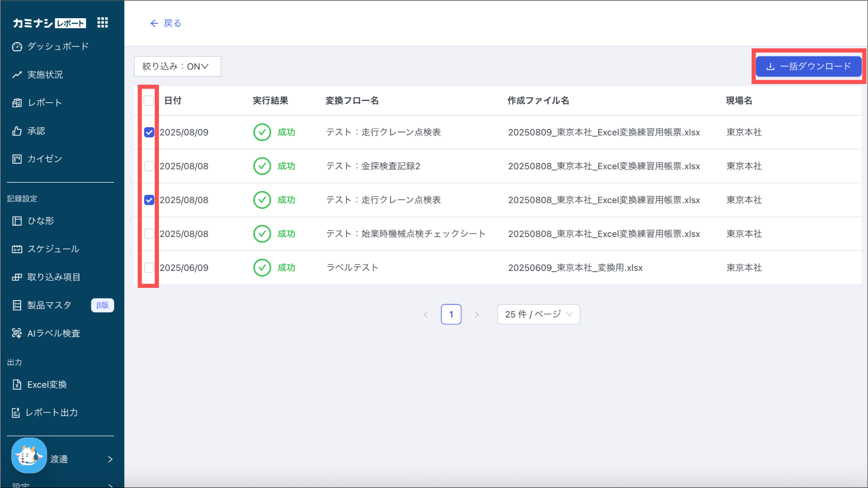Toggle the select-all header checkbox
This screenshot has width=868, height=488.
[x=149, y=100]
